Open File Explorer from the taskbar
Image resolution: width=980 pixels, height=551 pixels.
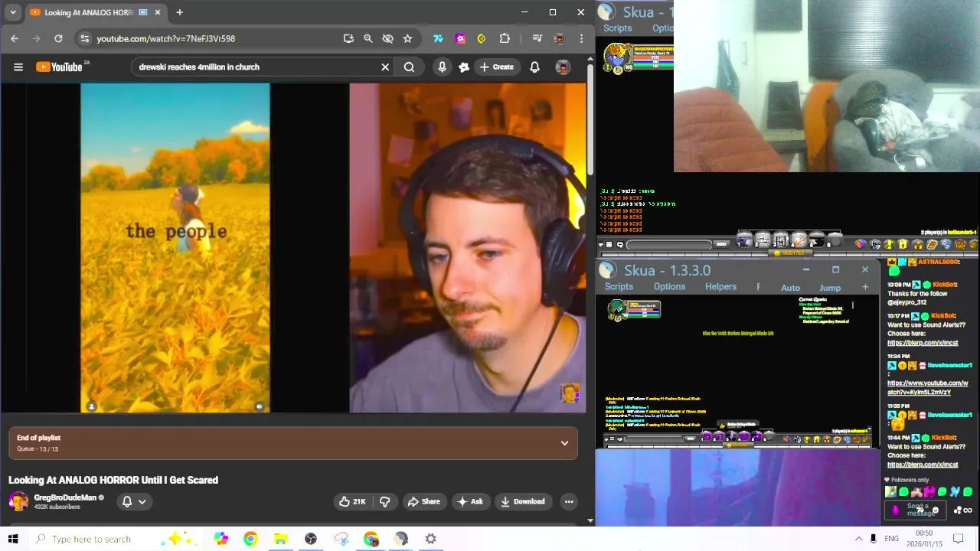point(280,539)
